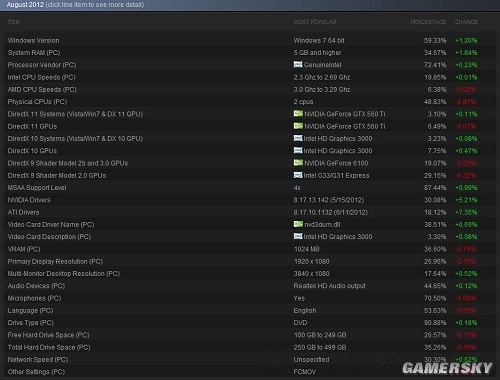This screenshot has height=380, width=500.
Task: Expand the System RAM (PC) row
Action: pyautogui.click(x=249, y=53)
